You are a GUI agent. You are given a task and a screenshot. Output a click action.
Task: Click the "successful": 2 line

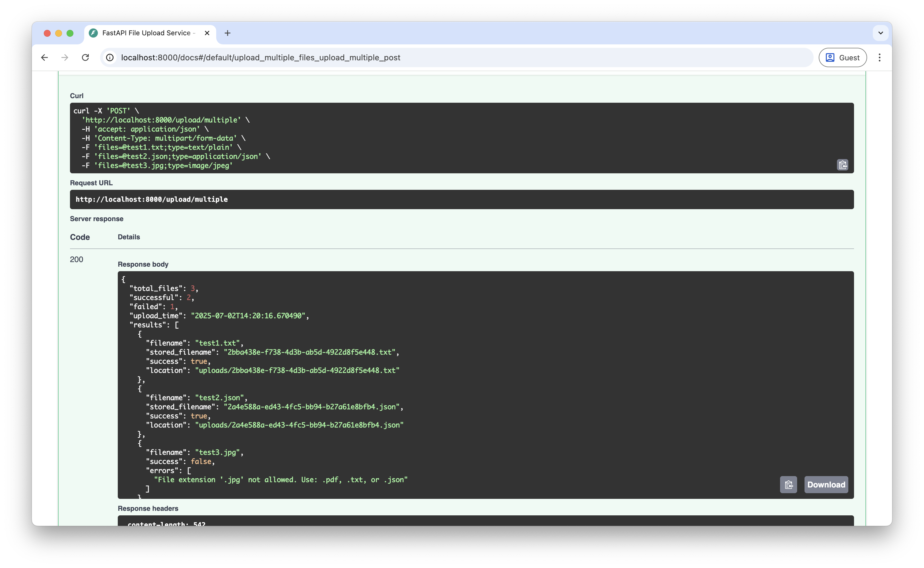[162, 298]
